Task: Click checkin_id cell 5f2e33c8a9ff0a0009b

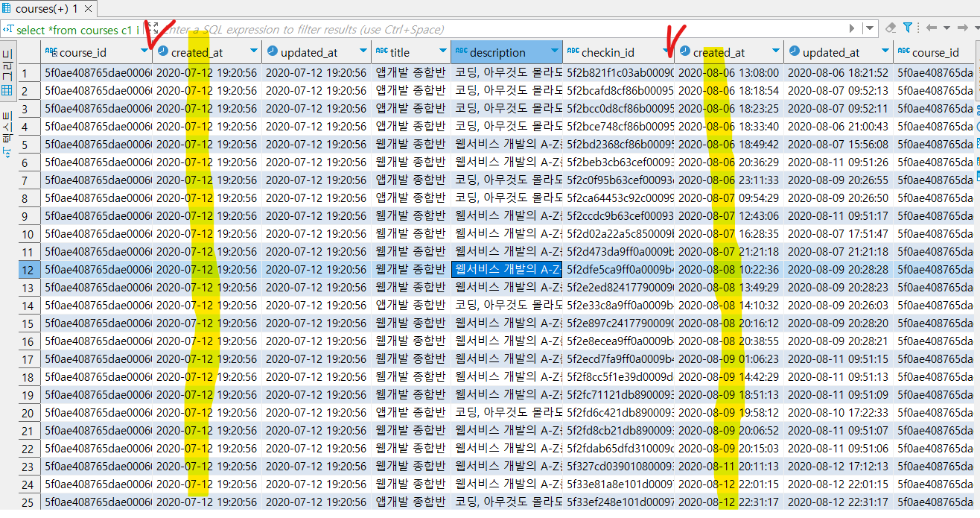Action: pyautogui.click(x=619, y=305)
